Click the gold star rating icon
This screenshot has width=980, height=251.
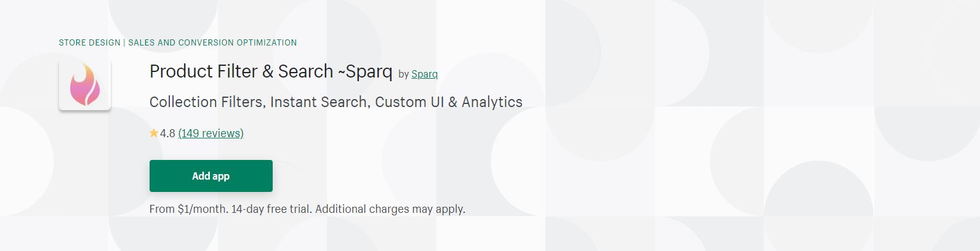click(154, 133)
